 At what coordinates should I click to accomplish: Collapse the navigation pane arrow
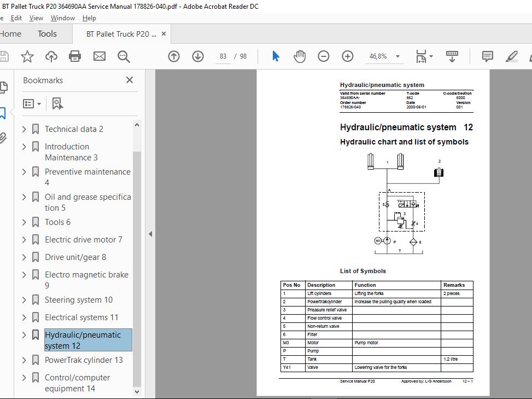click(150, 234)
